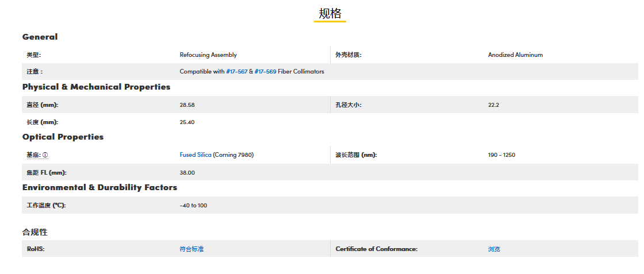Select the General section heading
This screenshot has height=274, width=644.
(40, 37)
